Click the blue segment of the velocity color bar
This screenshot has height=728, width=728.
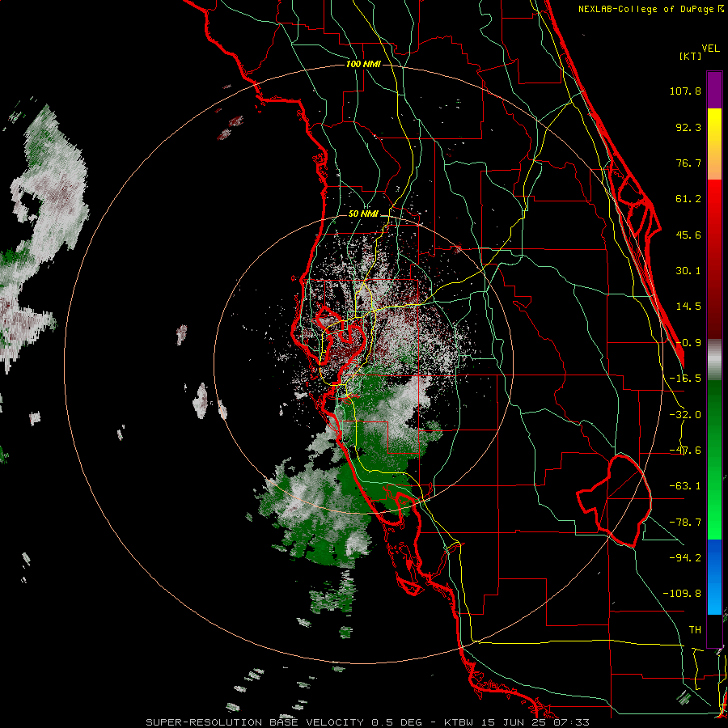pos(714,577)
